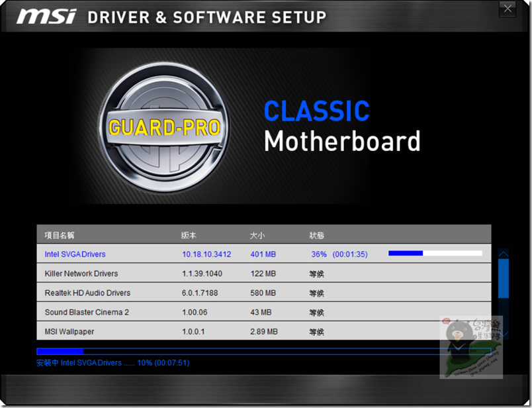This screenshot has width=532, height=408.
Task: Click the 122 MB size value
Action: pyautogui.click(x=263, y=274)
